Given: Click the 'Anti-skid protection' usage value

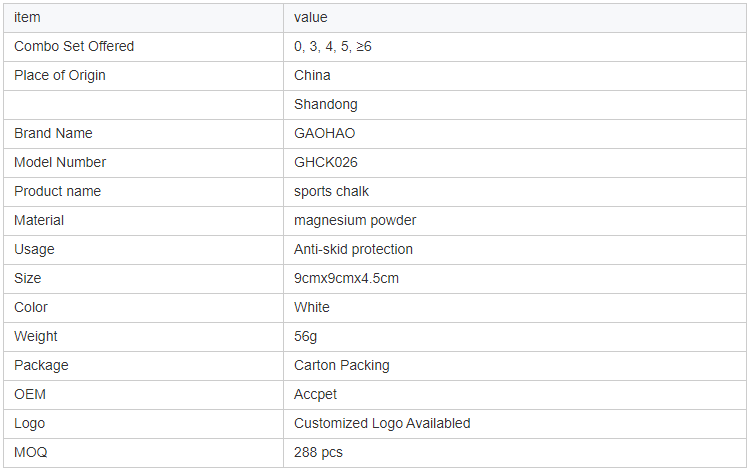Looking at the screenshot, I should click(x=353, y=249).
